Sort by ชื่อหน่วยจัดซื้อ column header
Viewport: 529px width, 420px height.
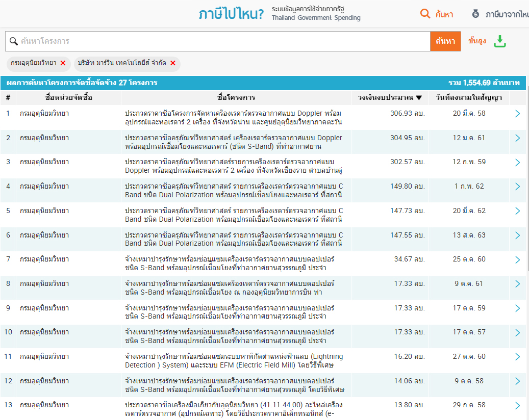68,97
